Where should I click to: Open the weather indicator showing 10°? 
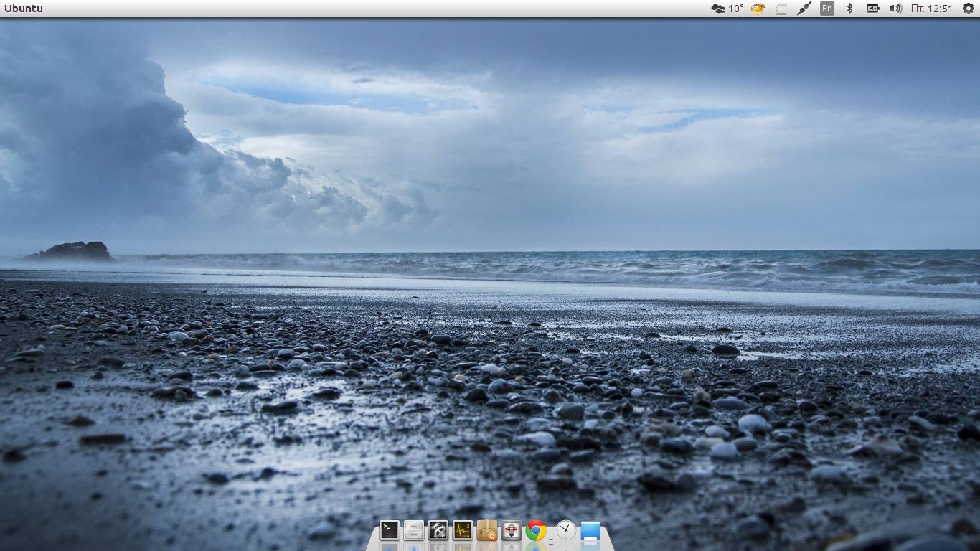point(727,9)
